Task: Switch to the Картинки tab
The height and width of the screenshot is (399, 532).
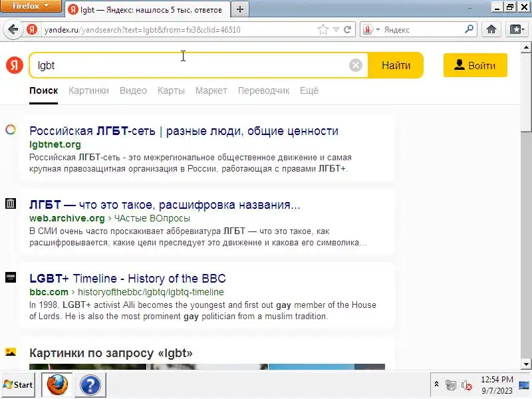Action: 88,90
